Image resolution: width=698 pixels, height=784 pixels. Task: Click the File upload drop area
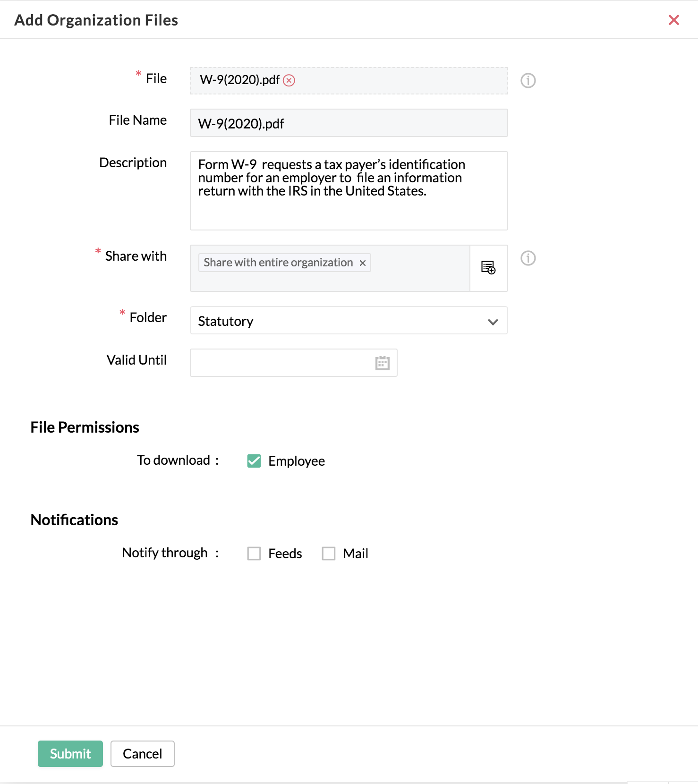(x=349, y=81)
